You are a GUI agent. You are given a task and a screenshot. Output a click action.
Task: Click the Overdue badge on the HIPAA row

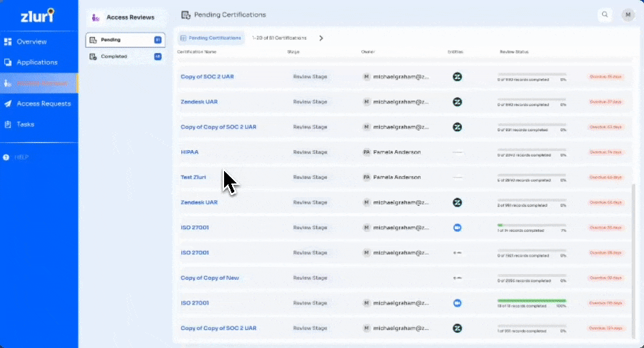point(606,152)
